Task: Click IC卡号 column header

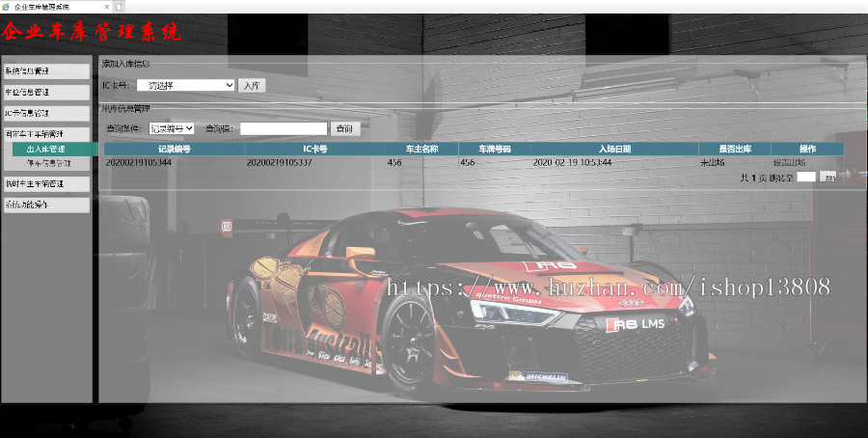Action: coord(315,149)
